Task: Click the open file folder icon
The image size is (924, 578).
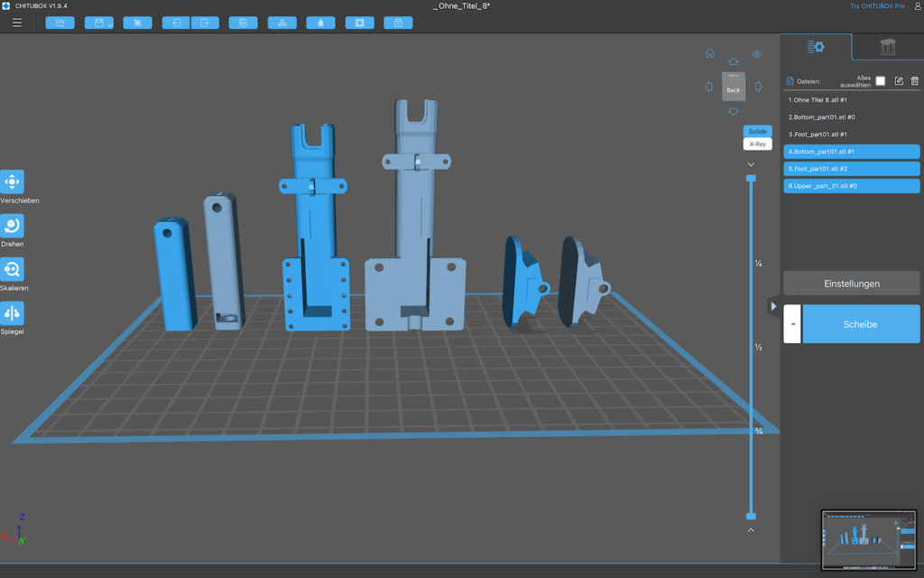Action: coord(60,23)
